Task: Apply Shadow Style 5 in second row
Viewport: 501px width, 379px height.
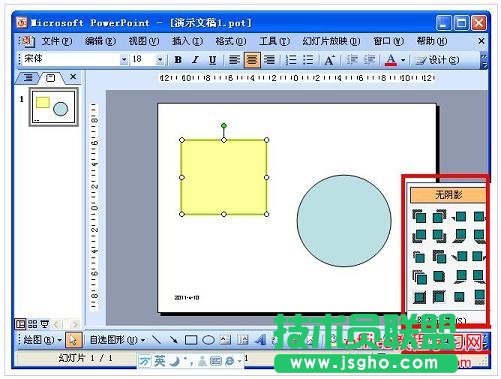Action: (x=419, y=236)
